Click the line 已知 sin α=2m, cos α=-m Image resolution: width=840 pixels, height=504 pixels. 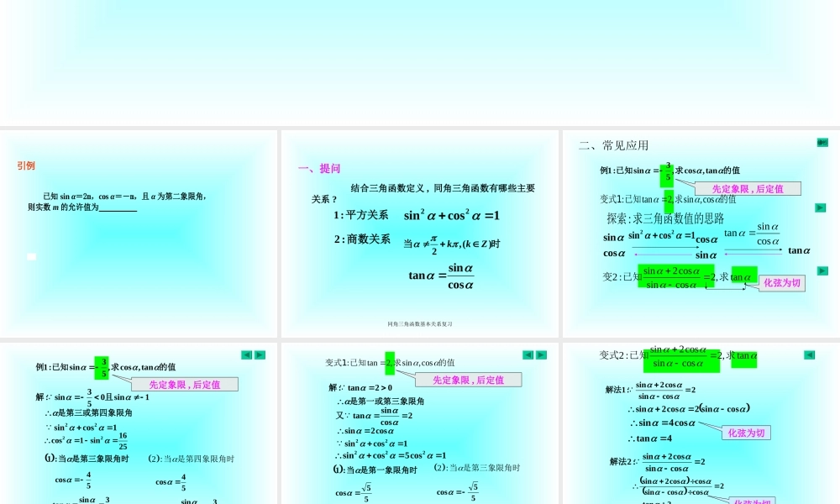(124, 197)
